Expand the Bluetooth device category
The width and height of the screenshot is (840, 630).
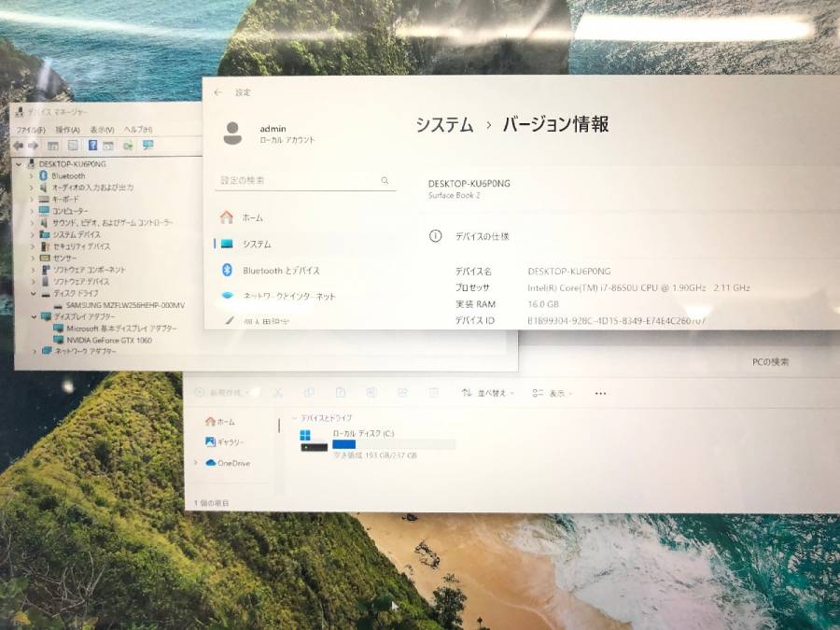(x=31, y=175)
